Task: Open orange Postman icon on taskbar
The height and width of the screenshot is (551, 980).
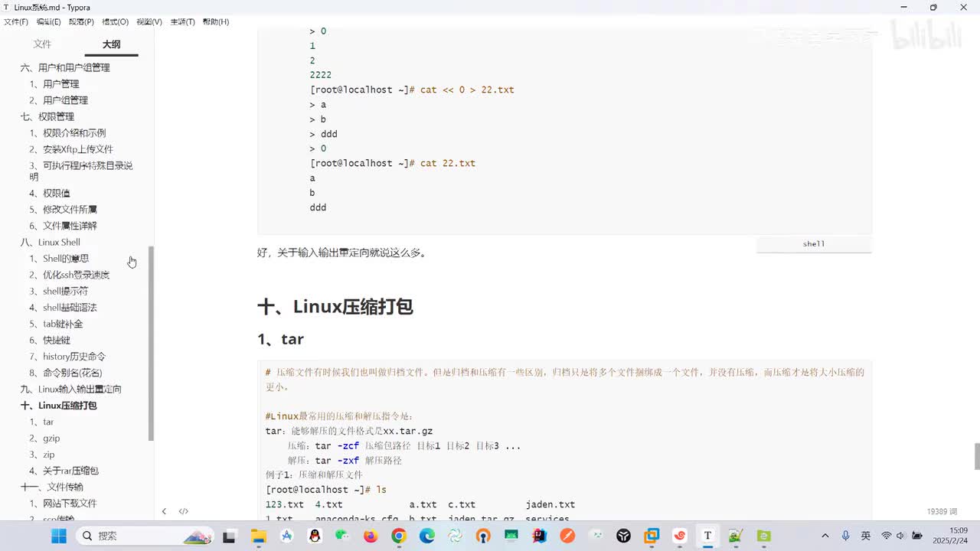Action: click(567, 536)
